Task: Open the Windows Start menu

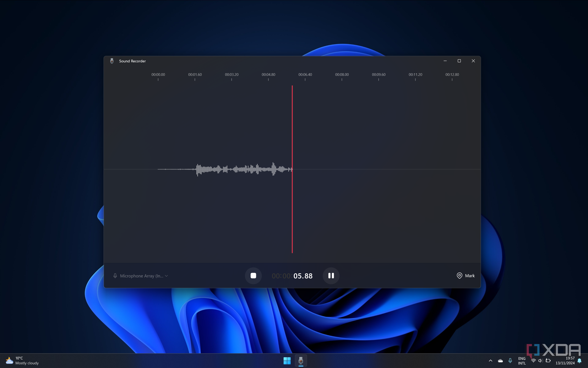Action: point(287,361)
